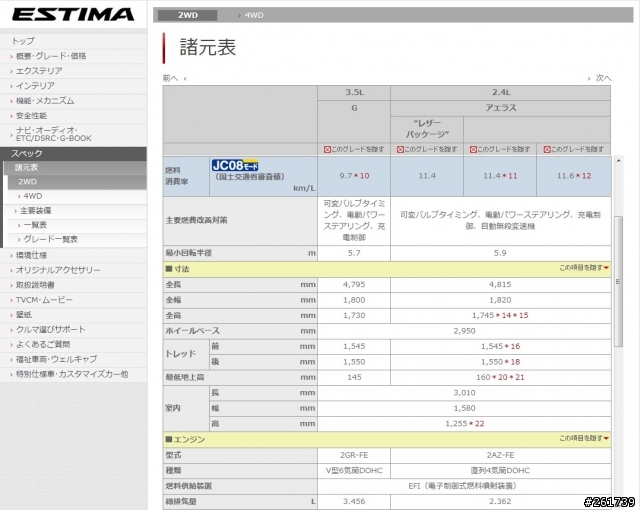Go to next page via 次へ
This screenshot has width=640, height=510.
point(599,78)
